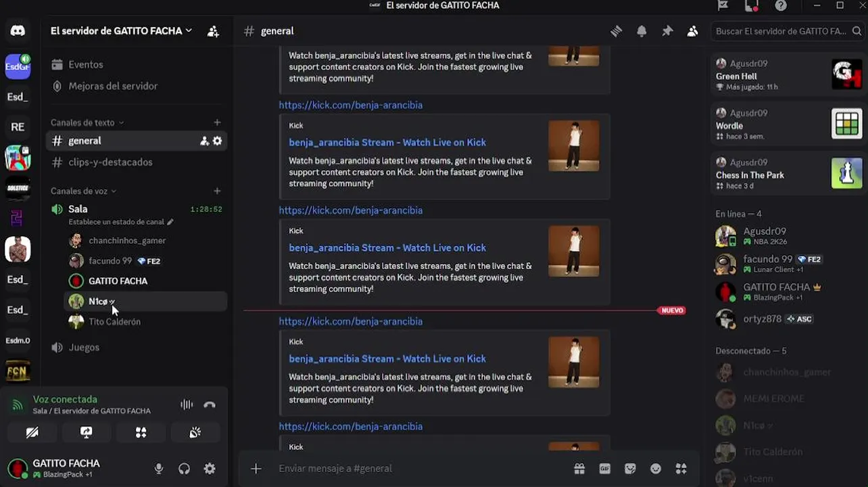
Task: Open the Chess In The Park activity card
Action: (788, 173)
